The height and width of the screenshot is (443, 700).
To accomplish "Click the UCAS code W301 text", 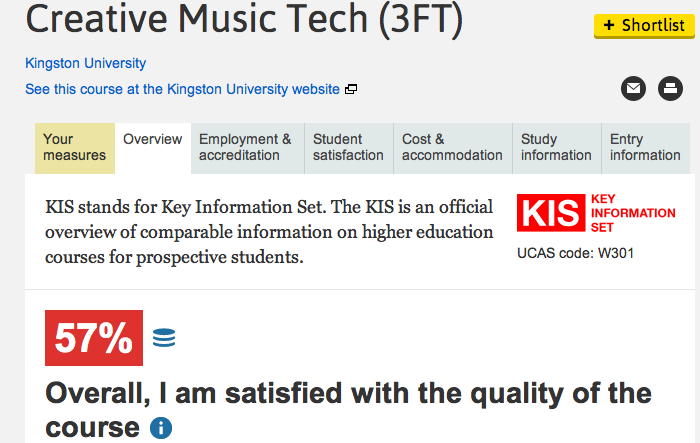I will coord(575,252).
